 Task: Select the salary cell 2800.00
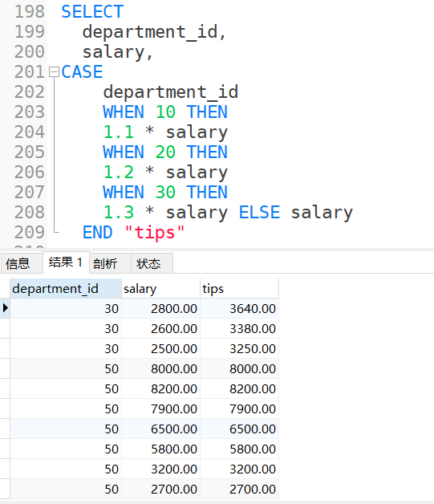pyautogui.click(x=160, y=308)
